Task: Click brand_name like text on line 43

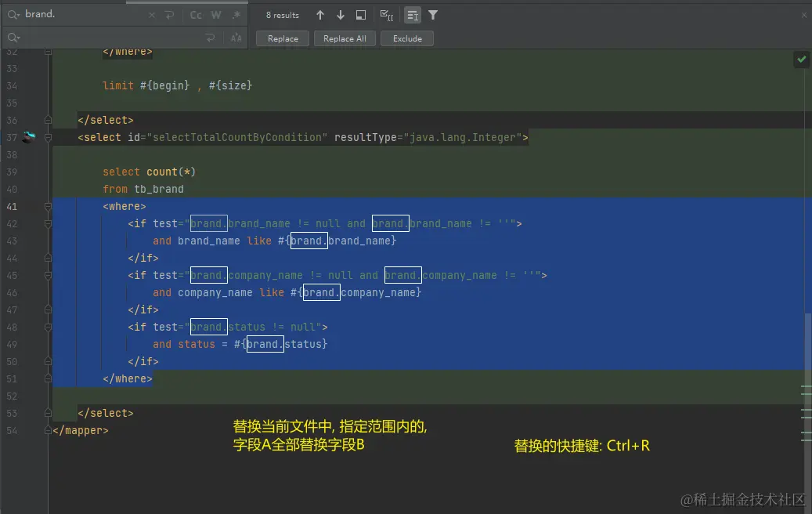Action: [x=225, y=241]
